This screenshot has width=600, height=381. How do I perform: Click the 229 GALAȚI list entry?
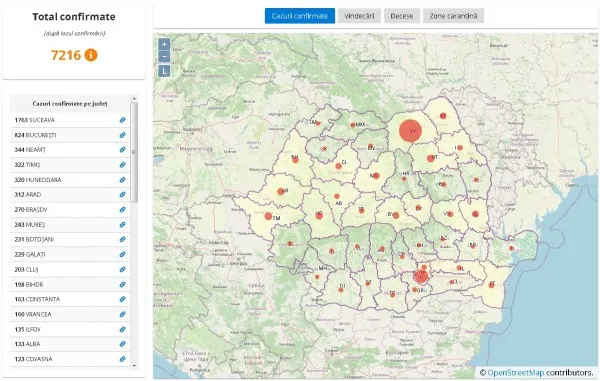70,254
